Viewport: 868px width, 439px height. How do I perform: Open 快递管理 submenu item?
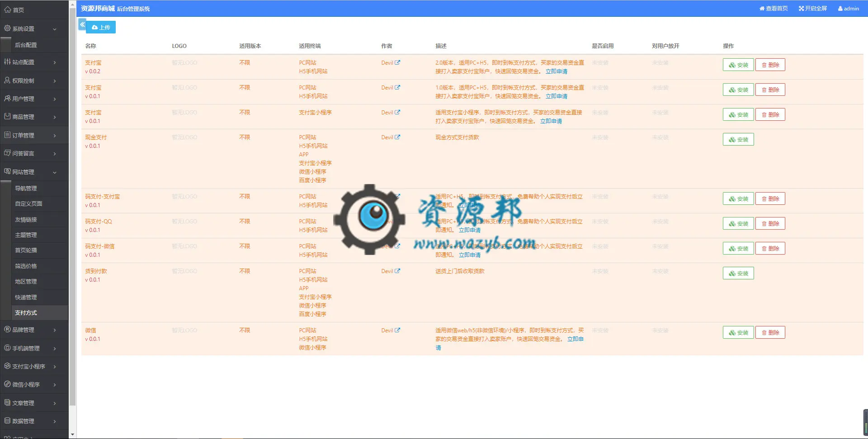click(40, 297)
